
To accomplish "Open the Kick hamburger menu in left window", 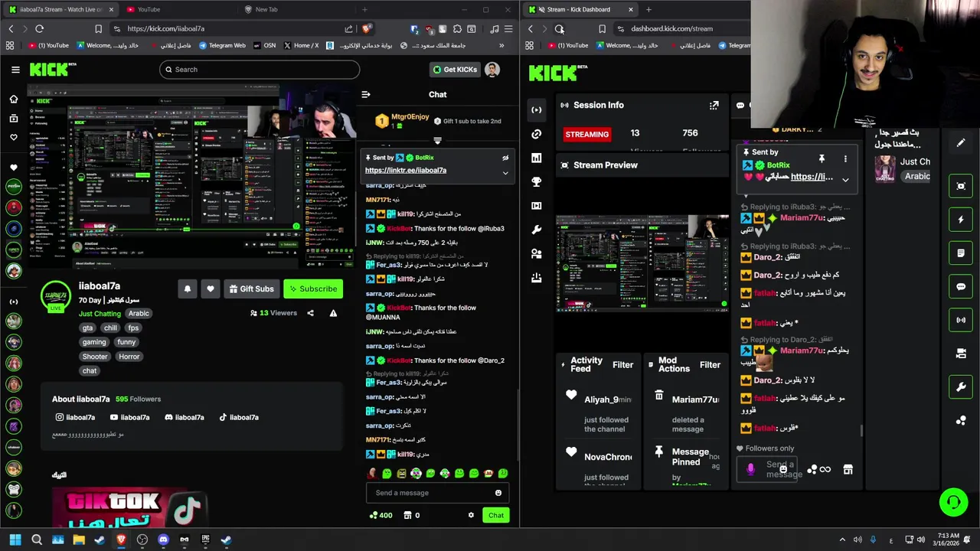I will click(15, 70).
